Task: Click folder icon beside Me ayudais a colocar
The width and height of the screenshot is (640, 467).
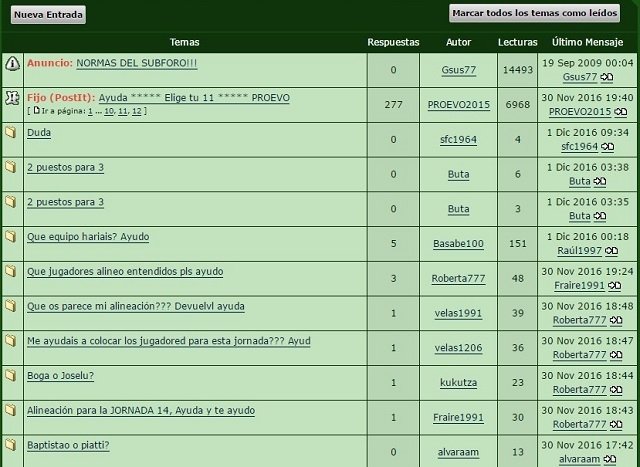Action: 11,340
